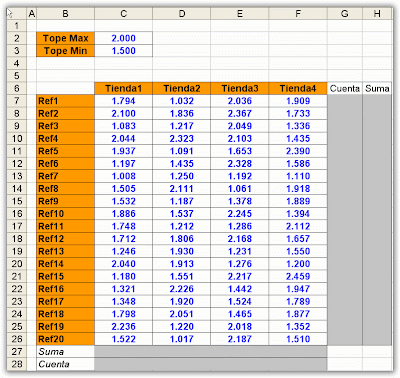The height and width of the screenshot is (378, 400).
Task: Click the Tope Min label cell
Action: (x=65, y=51)
